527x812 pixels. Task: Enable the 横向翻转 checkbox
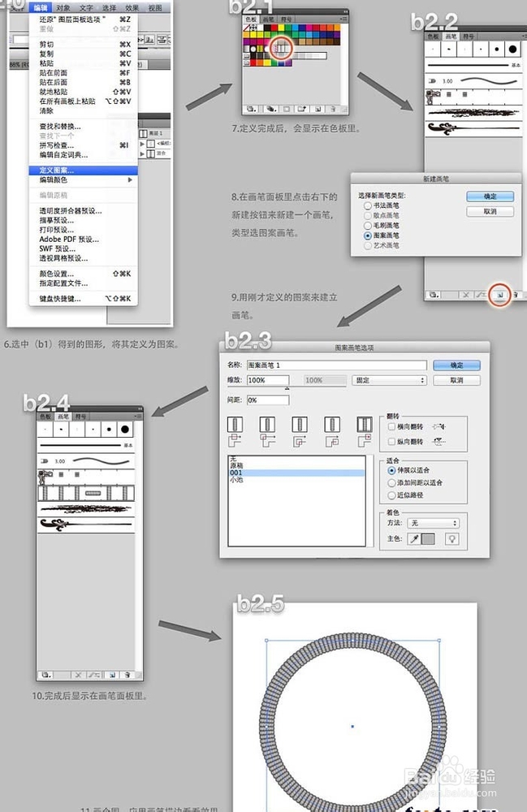point(392,427)
